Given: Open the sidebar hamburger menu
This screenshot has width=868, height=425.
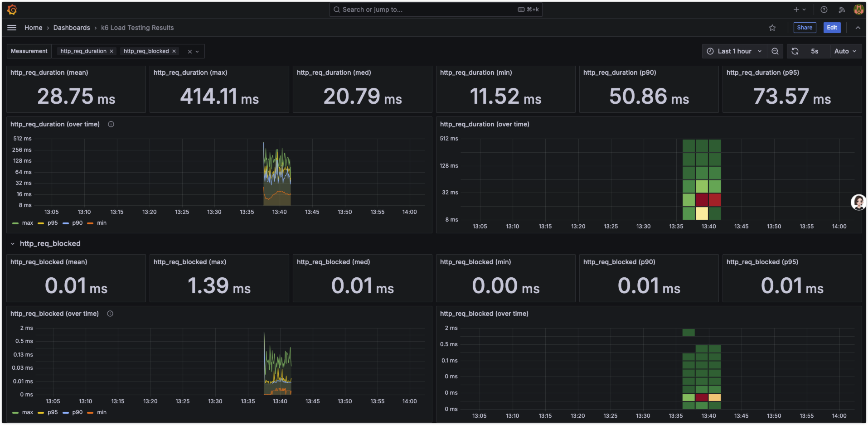Looking at the screenshot, I should click(12, 28).
